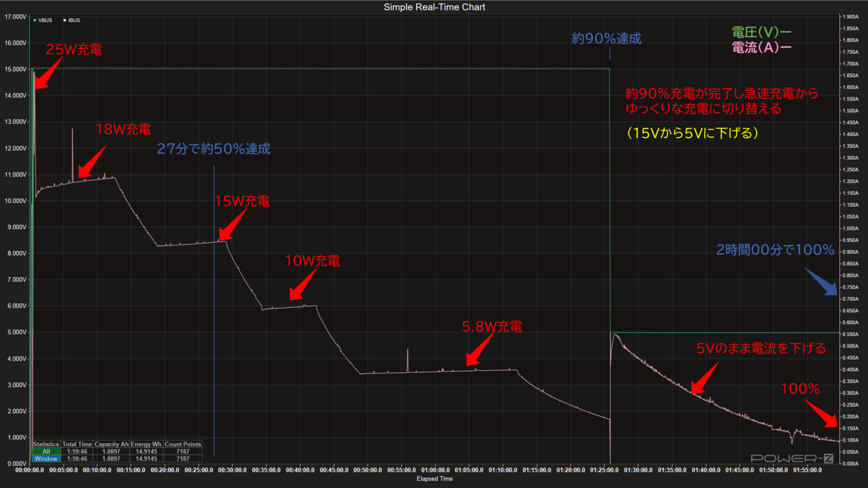The width and height of the screenshot is (868, 488).
Task: Click the Total Time column header
Action: (77, 444)
